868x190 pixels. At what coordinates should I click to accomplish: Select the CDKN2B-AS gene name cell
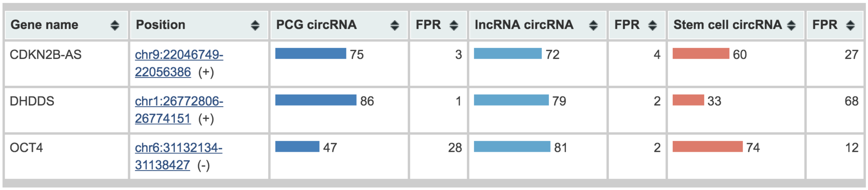tap(45, 54)
